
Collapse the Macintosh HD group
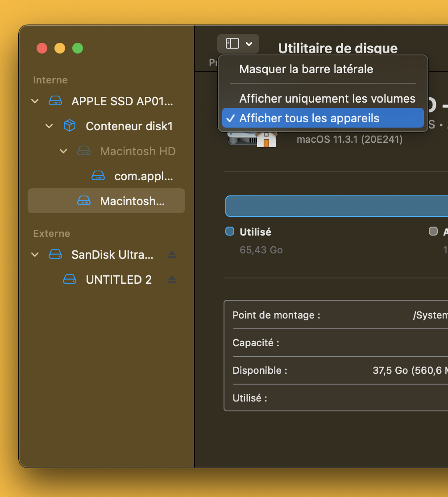(x=63, y=151)
